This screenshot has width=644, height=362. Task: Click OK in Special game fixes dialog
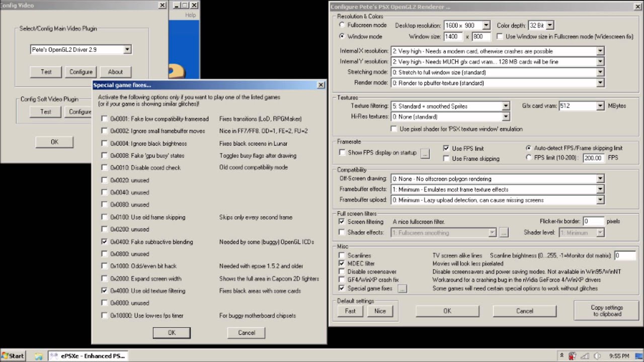pos(172,333)
